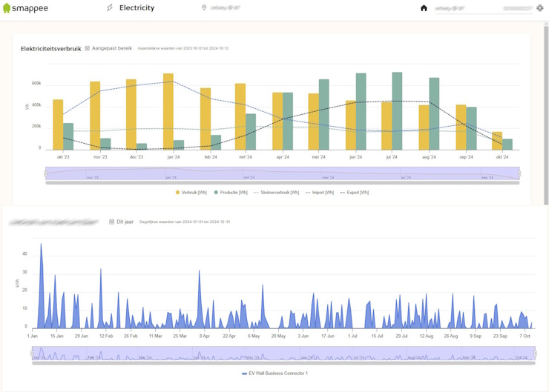Click the jan '24 yellow Verbruik bar
This screenshot has width=549, height=392.
pos(168,112)
